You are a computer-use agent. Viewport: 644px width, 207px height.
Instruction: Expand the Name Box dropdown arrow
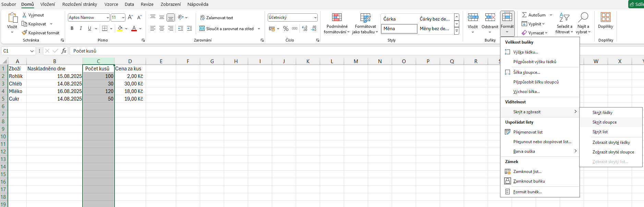32,51
